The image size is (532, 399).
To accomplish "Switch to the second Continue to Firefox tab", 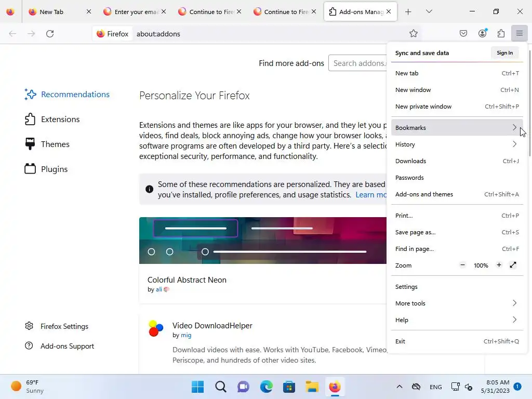I will (286, 12).
